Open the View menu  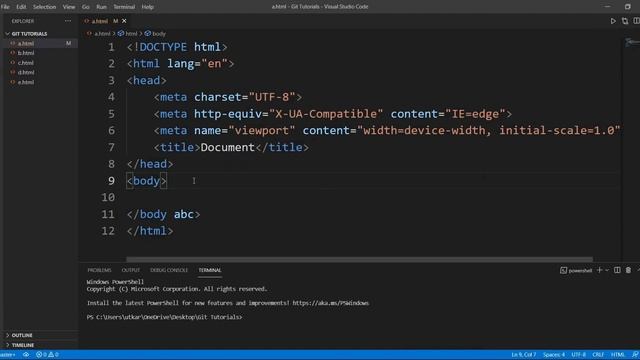point(69,7)
